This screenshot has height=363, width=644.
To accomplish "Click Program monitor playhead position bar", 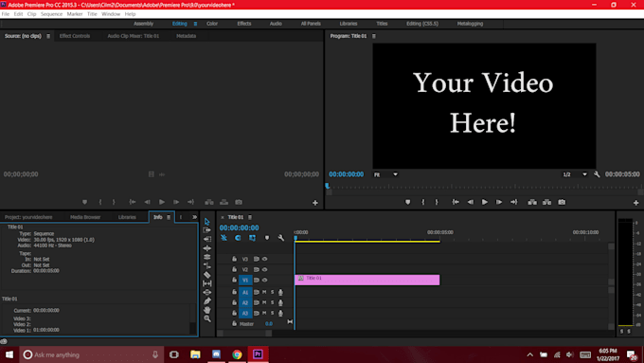I will [x=484, y=187].
